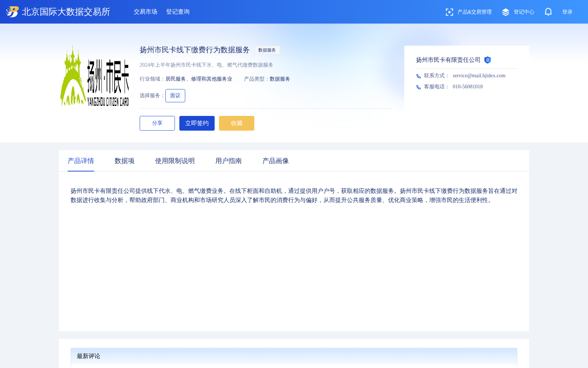Click the Beijing data exchange logo icon
588x368 pixels.
pyautogui.click(x=12, y=12)
